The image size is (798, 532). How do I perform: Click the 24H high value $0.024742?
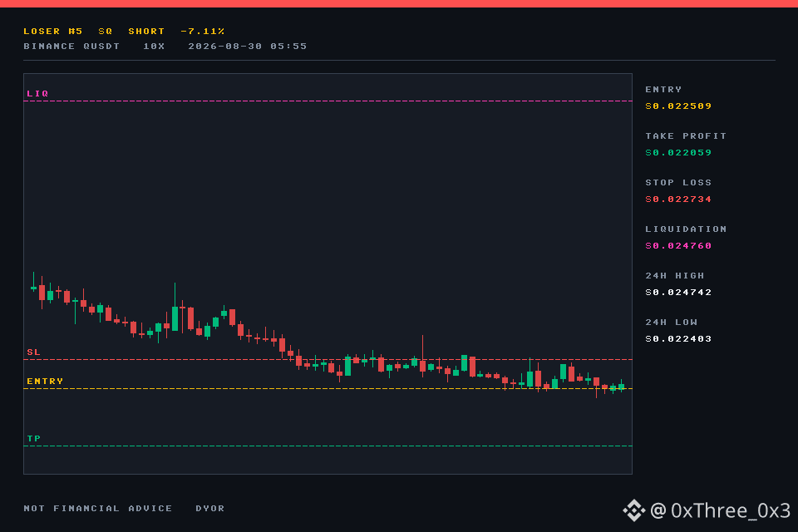pyautogui.click(x=678, y=293)
